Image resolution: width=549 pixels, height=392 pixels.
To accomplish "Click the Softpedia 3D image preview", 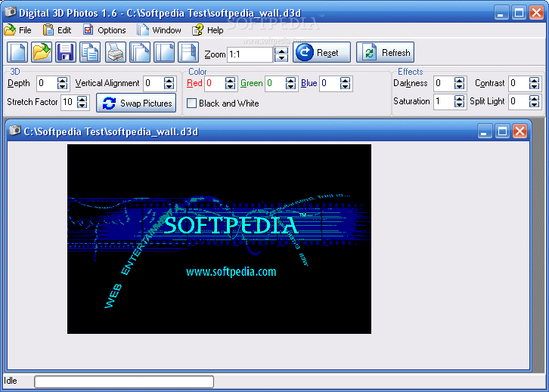I will [x=219, y=239].
